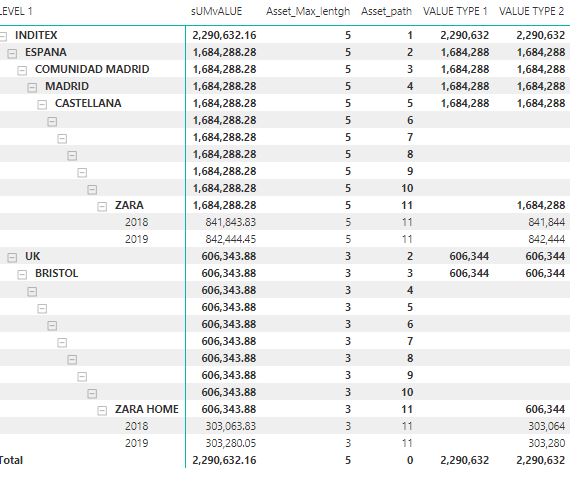This screenshot has width=583, height=481.
Task: Click the 303,064 VALUE TYPE 2 cell
Action: tap(547, 426)
